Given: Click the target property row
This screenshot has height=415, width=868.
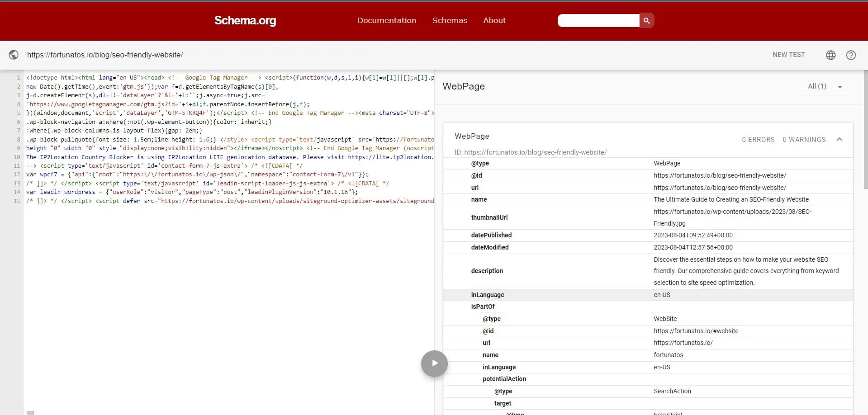Looking at the screenshot, I should coord(648,403).
